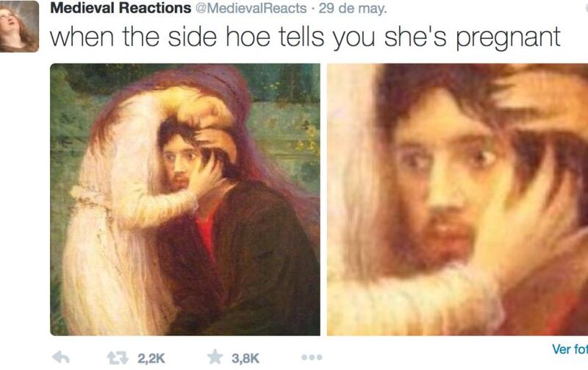
Task: Click the reply arrow icon
Action: click(x=61, y=357)
